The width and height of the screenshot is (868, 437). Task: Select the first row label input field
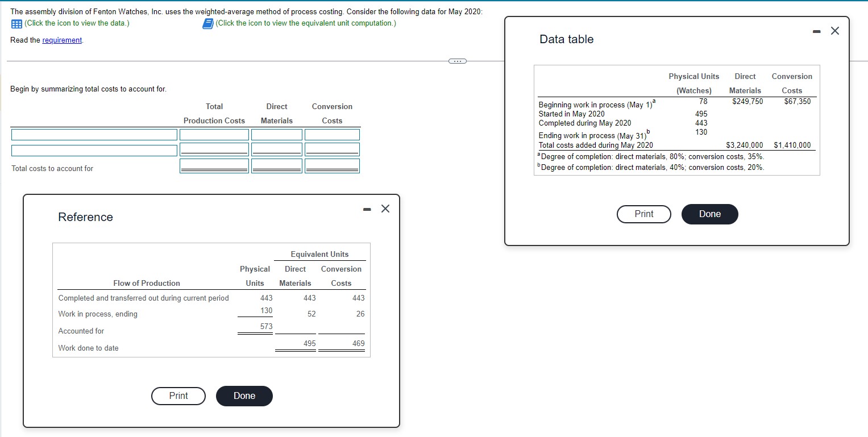coord(94,135)
